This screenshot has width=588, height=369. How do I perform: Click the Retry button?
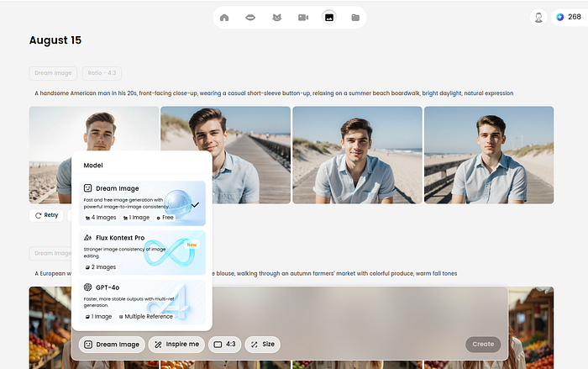[x=46, y=215]
